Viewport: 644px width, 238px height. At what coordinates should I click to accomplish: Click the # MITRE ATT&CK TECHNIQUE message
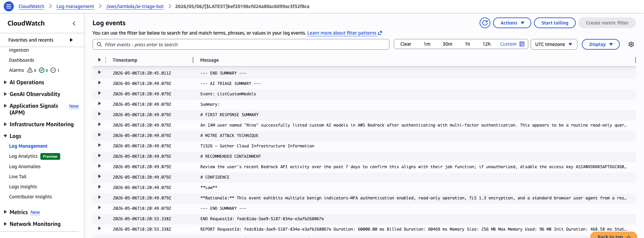tap(229, 135)
